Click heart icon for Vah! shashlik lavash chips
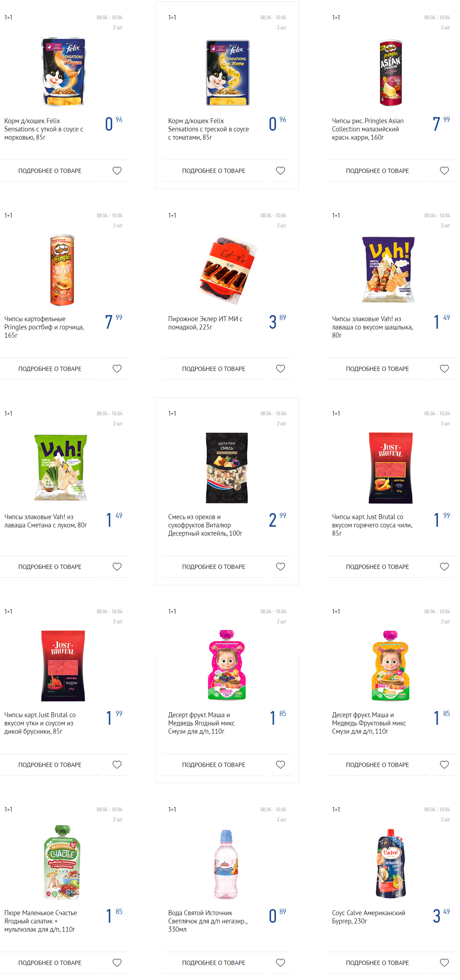The image size is (460, 980). [444, 368]
